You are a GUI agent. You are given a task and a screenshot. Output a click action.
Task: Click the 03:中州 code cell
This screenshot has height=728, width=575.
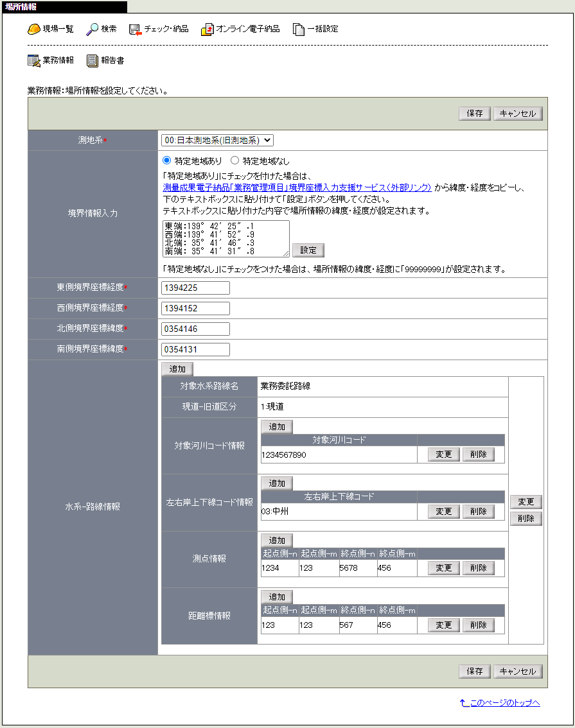[x=339, y=512]
